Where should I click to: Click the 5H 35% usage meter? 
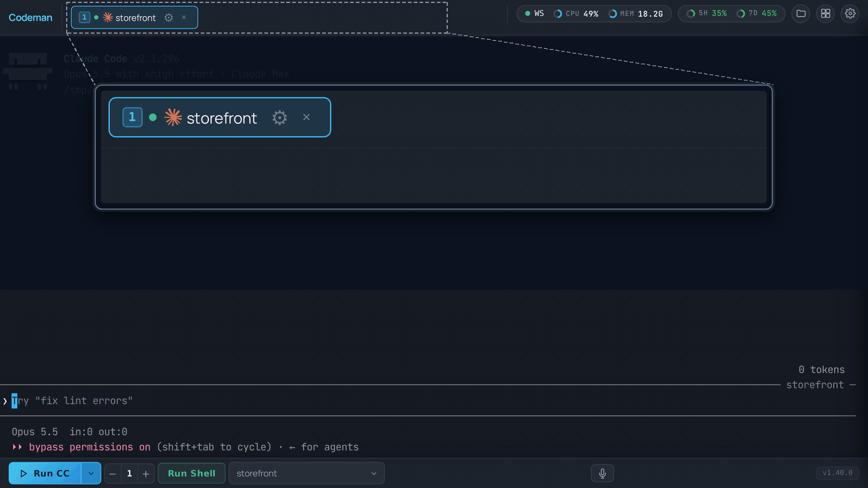tap(707, 14)
